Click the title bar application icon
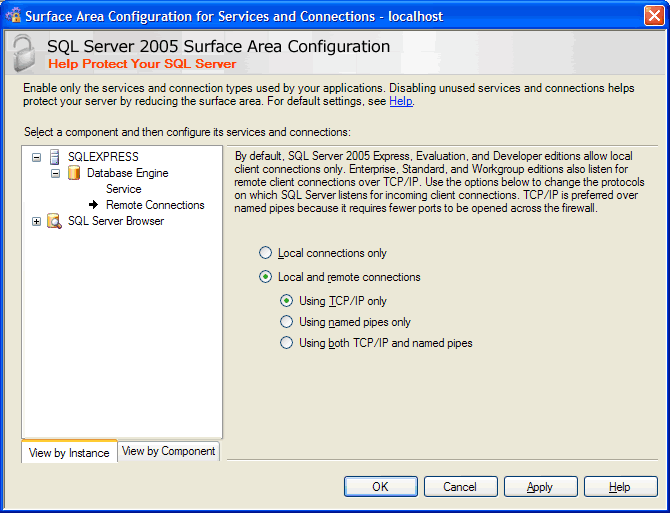 tap(13, 16)
